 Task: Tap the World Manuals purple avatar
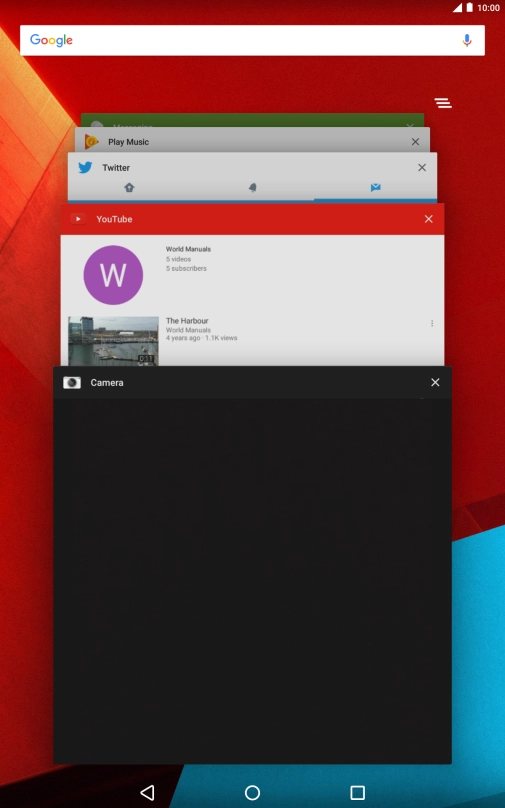click(x=113, y=275)
